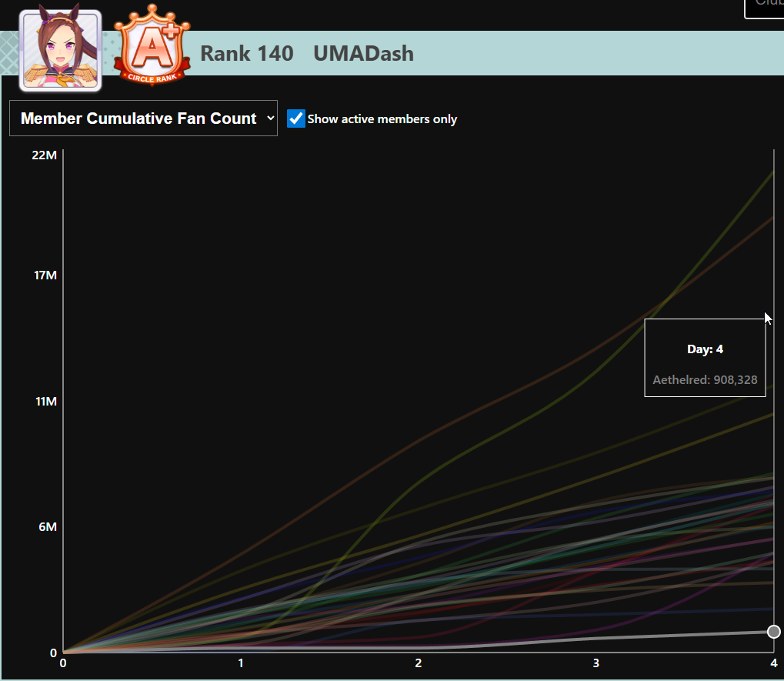
Task: Click the Rank 140 text
Action: pos(247,54)
